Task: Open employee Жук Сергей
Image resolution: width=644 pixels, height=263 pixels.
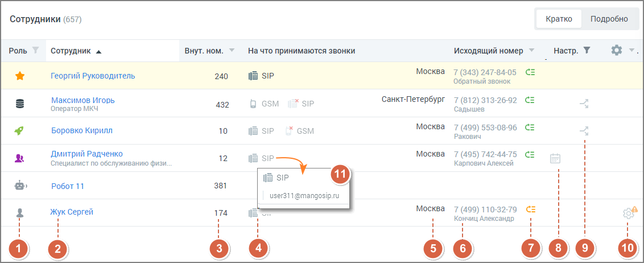Action: (72, 212)
